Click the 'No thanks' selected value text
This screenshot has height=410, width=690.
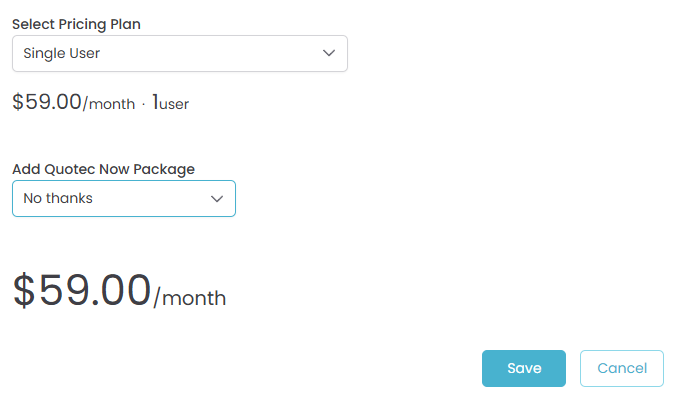(58, 198)
